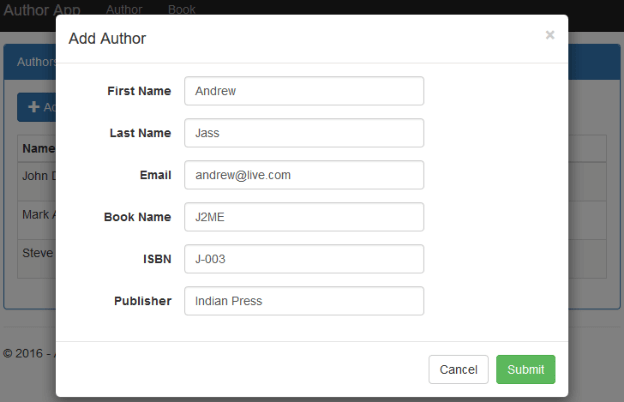Viewport: 624px width, 402px height.
Task: Click the Publisher label text
Action: [x=142, y=301]
